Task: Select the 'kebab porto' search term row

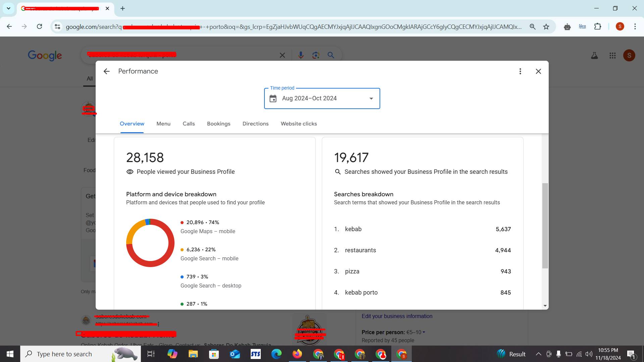Action: click(422, 293)
